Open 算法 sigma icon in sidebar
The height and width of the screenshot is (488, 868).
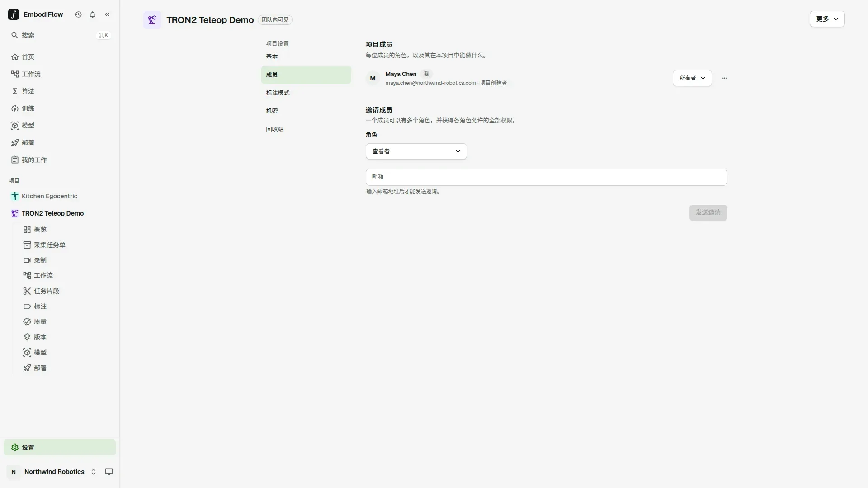[x=15, y=91]
